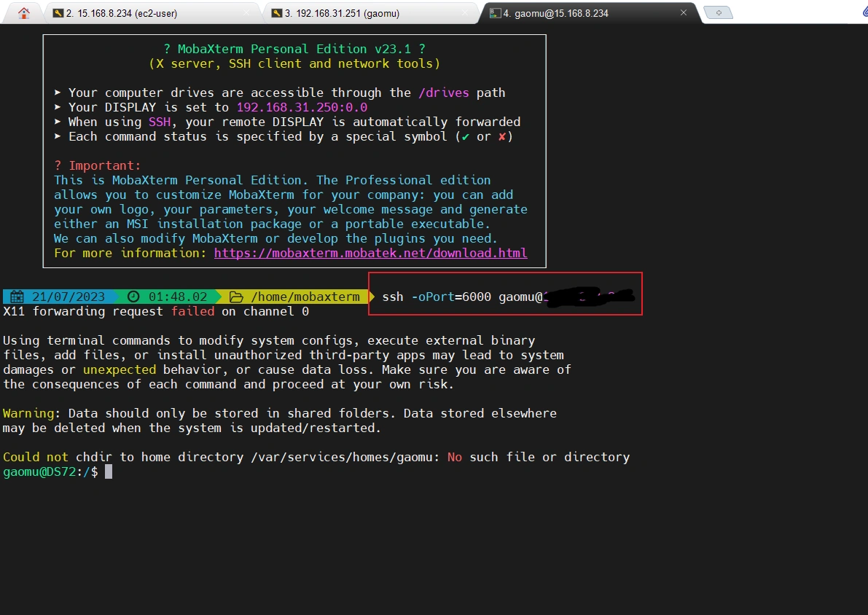Close the 15.168.8.234 (ec2-user) tab
This screenshot has width=868, height=615.
[246, 13]
